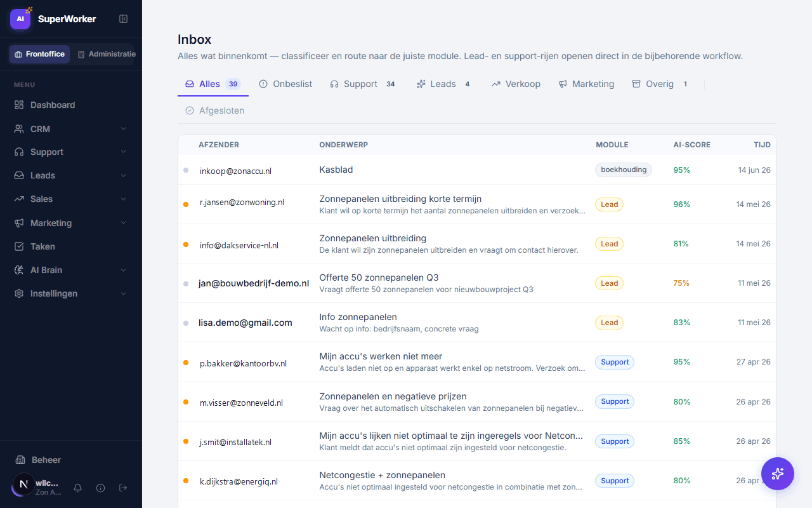Click the Support headset icon in tab bar

[x=334, y=84]
